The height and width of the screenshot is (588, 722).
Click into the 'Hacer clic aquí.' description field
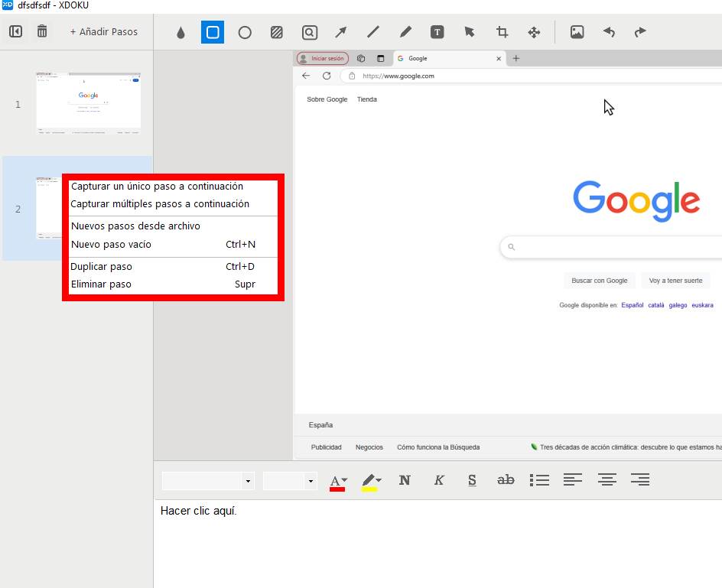coord(438,544)
